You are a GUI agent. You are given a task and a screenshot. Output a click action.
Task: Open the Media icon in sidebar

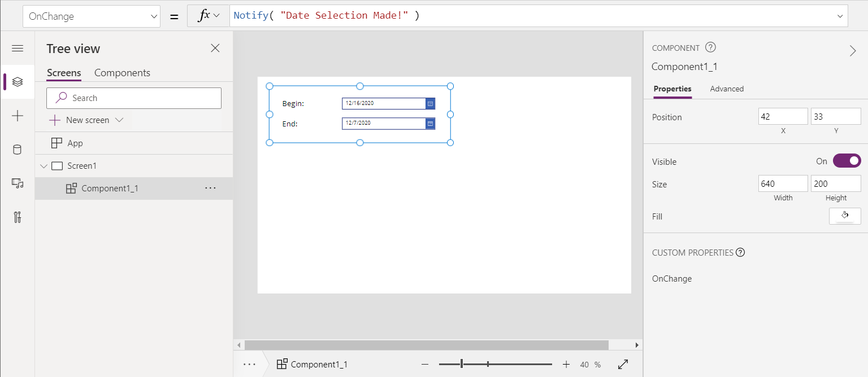(18, 183)
